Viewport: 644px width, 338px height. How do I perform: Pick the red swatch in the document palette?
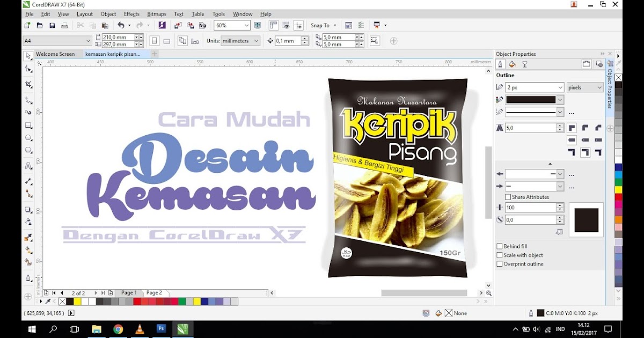137,302
